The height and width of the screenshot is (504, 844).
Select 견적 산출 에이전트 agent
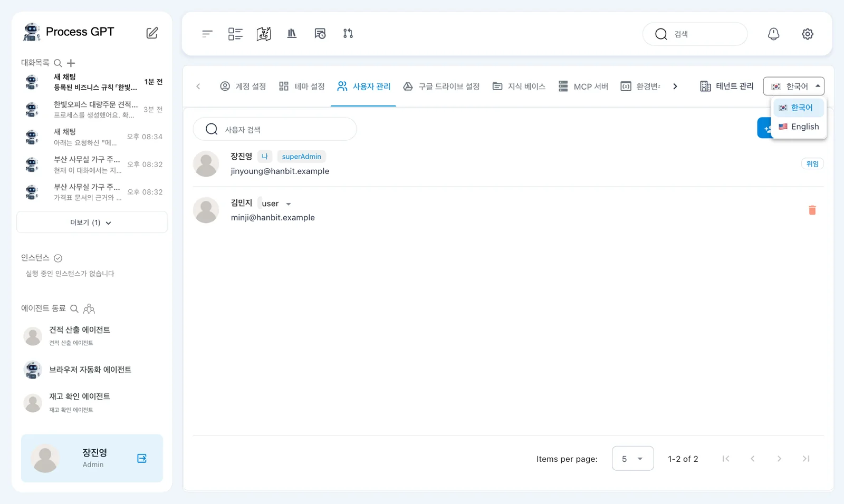point(92,336)
